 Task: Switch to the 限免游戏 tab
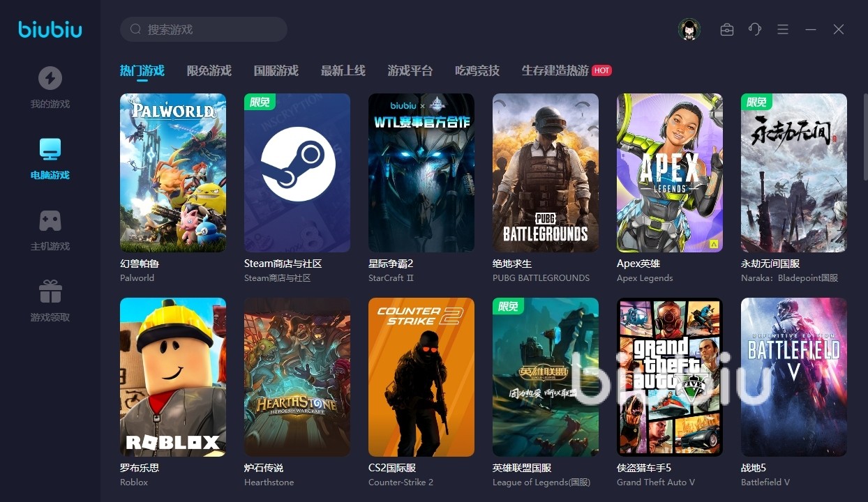click(x=209, y=70)
